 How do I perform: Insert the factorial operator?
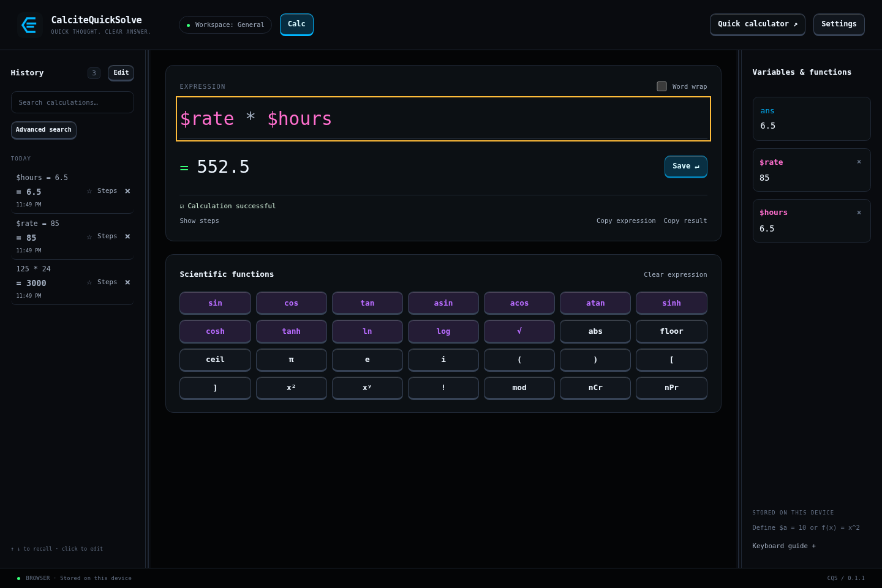pos(443,388)
